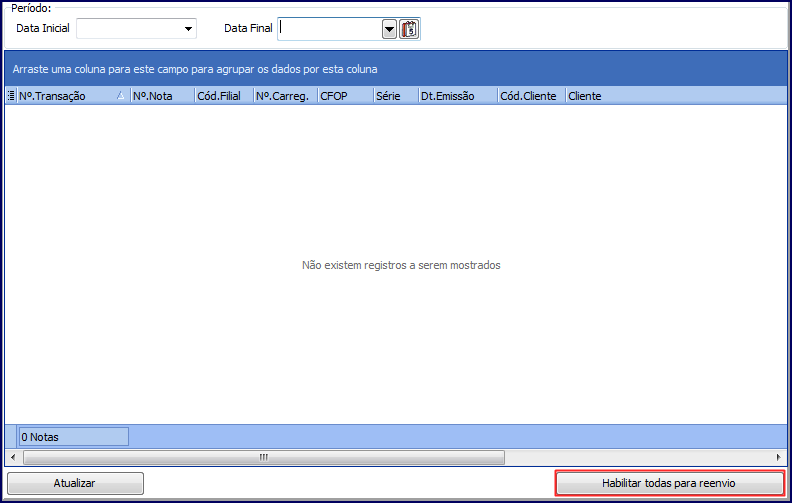The image size is (792, 503).
Task: Click the 'Data Final' label
Action: 249,28
